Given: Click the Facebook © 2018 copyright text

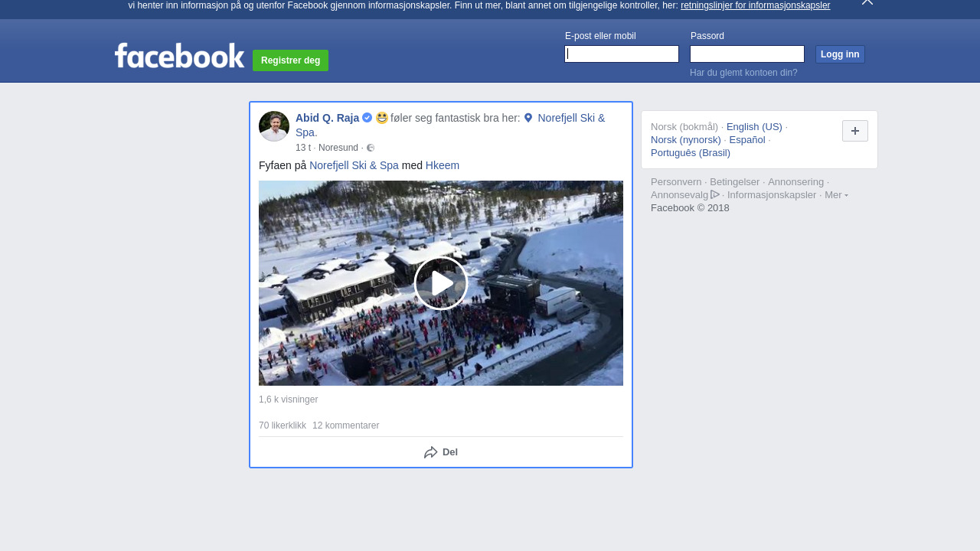Looking at the screenshot, I should pyautogui.click(x=690, y=208).
